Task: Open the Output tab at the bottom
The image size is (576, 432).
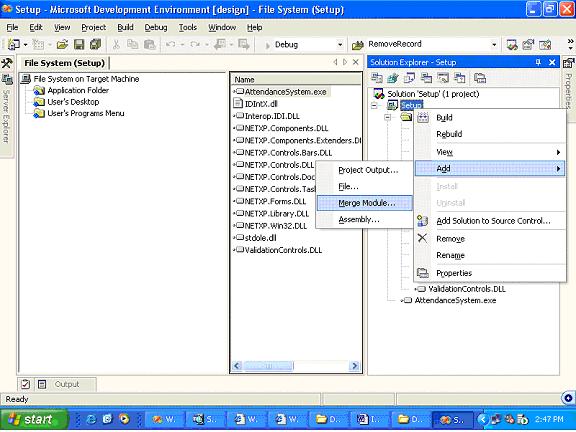Action: (x=66, y=384)
